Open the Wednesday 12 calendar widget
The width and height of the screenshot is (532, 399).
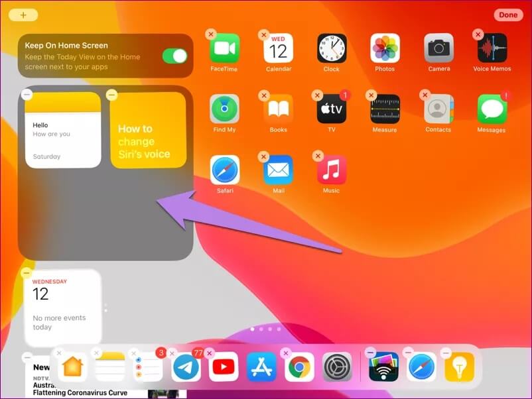[x=63, y=308]
